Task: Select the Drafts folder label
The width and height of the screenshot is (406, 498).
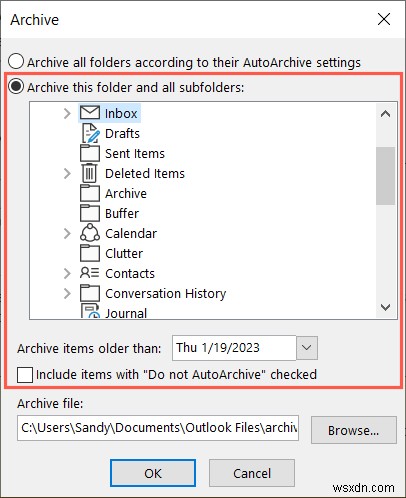Action: (122, 133)
